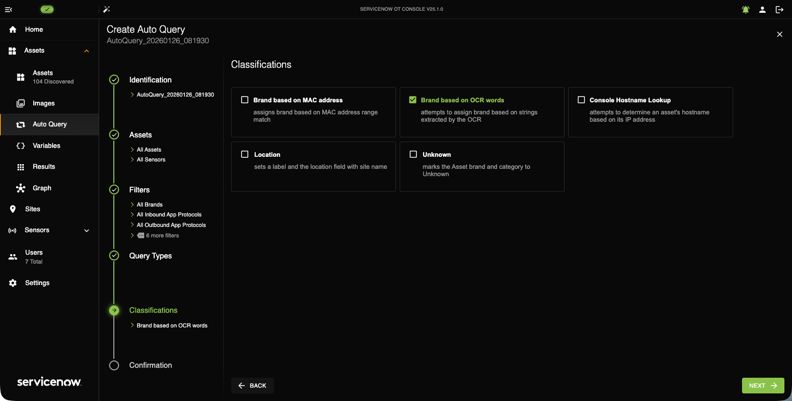Click the ServiceNow logo
The height and width of the screenshot is (401, 792).
pos(49,382)
